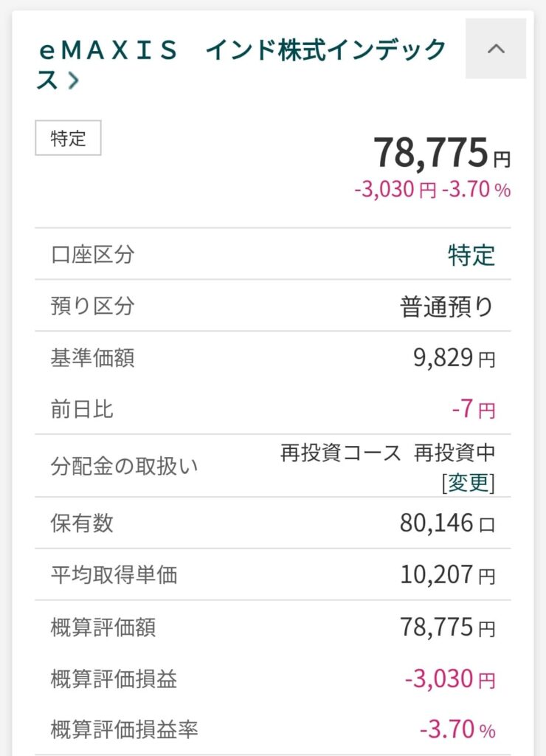Click the 概算評価損益 -3,030 円 value

point(450,679)
